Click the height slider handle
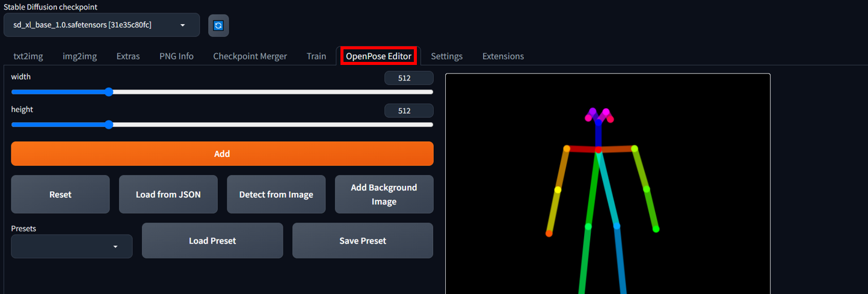Screen dimensions: 868x294 coord(109,124)
